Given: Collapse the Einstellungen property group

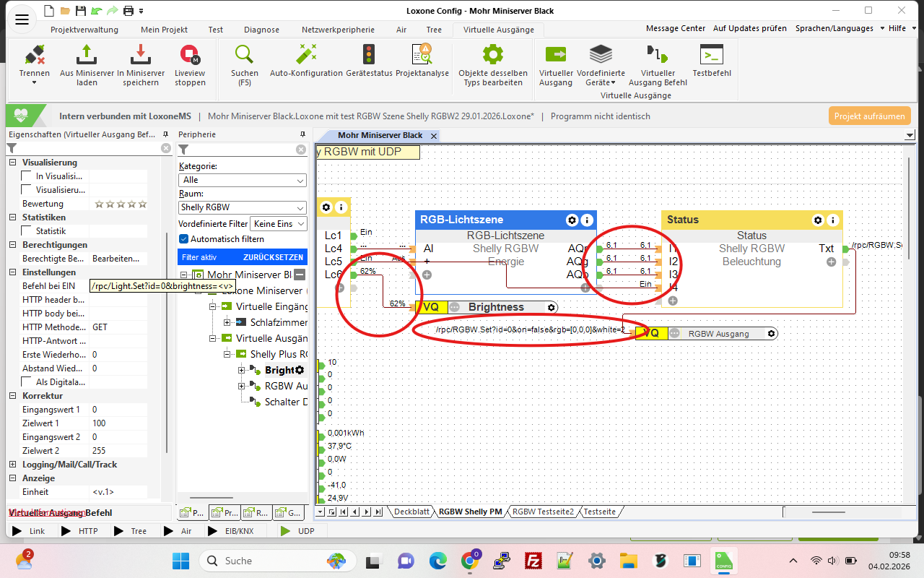Looking at the screenshot, I should (x=12, y=272).
